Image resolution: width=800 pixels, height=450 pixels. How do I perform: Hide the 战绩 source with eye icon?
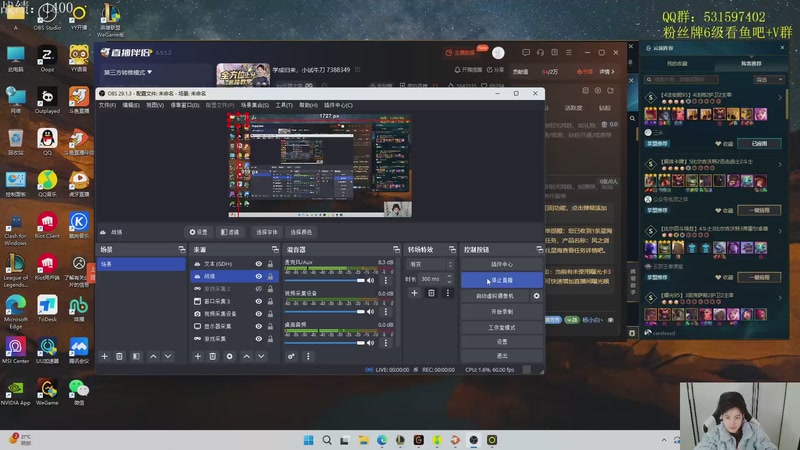pos(259,276)
